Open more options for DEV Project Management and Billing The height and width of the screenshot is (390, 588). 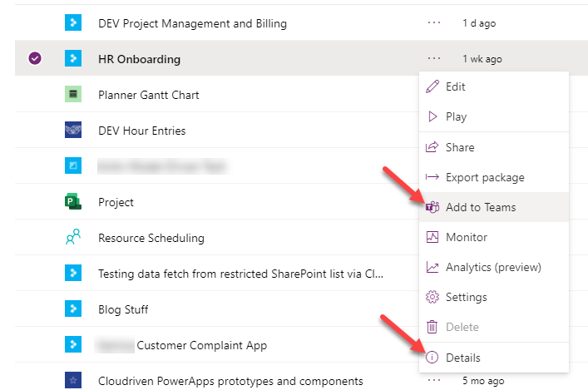(x=433, y=23)
